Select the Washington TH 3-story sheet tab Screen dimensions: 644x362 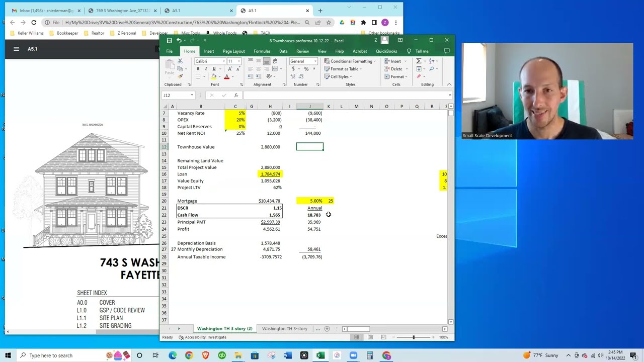(x=285, y=329)
